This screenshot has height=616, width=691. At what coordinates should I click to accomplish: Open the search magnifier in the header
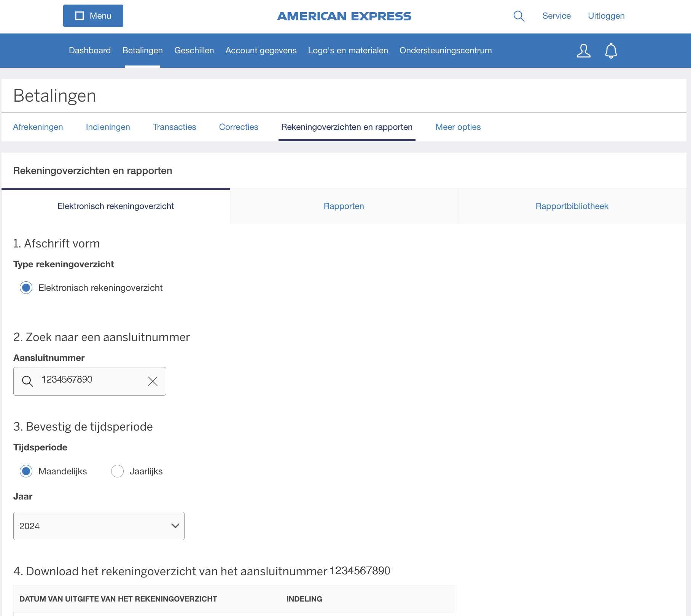coord(518,16)
